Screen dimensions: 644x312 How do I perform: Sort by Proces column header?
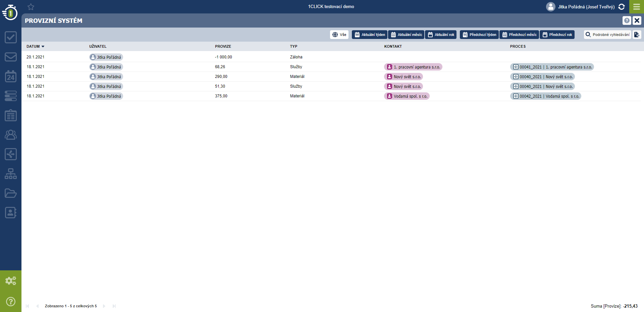click(x=518, y=46)
